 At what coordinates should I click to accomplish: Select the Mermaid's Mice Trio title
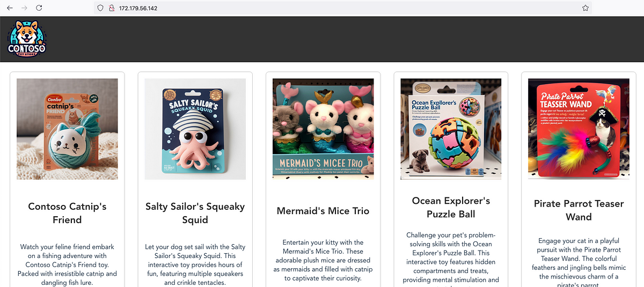[323, 211]
